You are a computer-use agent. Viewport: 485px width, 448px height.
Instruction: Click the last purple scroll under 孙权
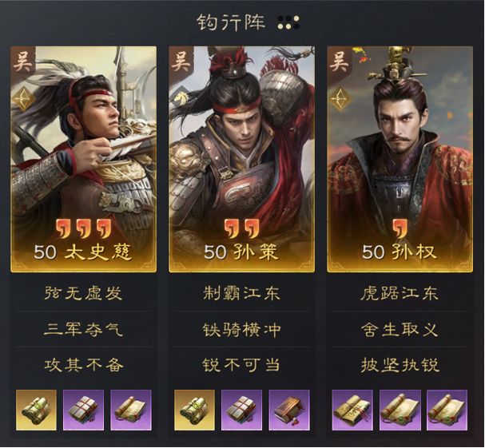coord(447,410)
